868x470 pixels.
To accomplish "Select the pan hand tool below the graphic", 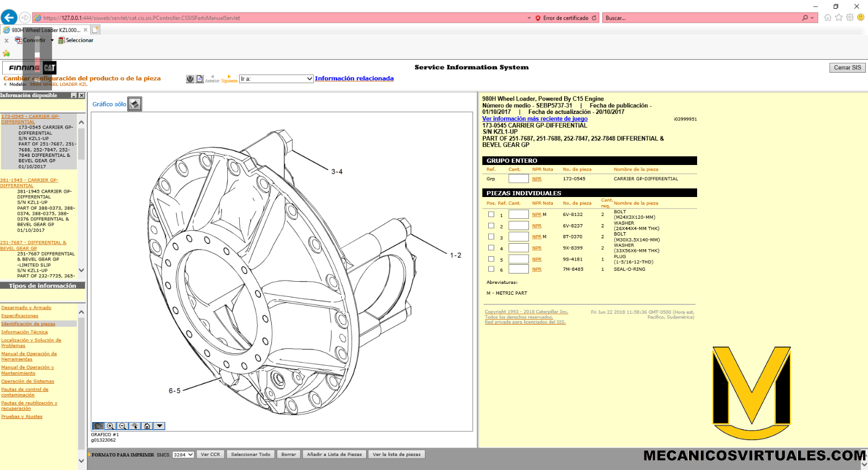I will point(98,426).
